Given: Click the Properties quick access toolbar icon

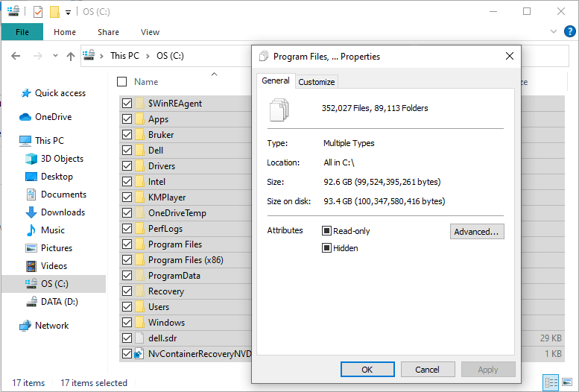Looking at the screenshot, I should (38, 12).
